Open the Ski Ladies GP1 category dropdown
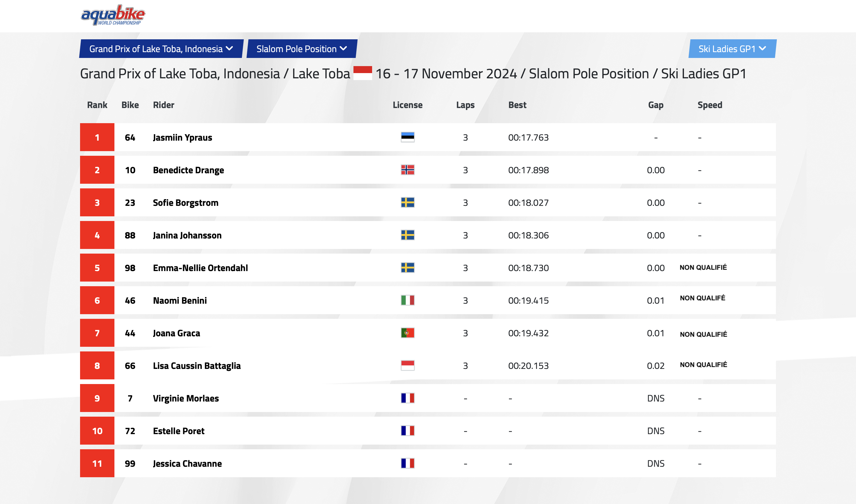Image resolution: width=856 pixels, height=504 pixels. 732,49
